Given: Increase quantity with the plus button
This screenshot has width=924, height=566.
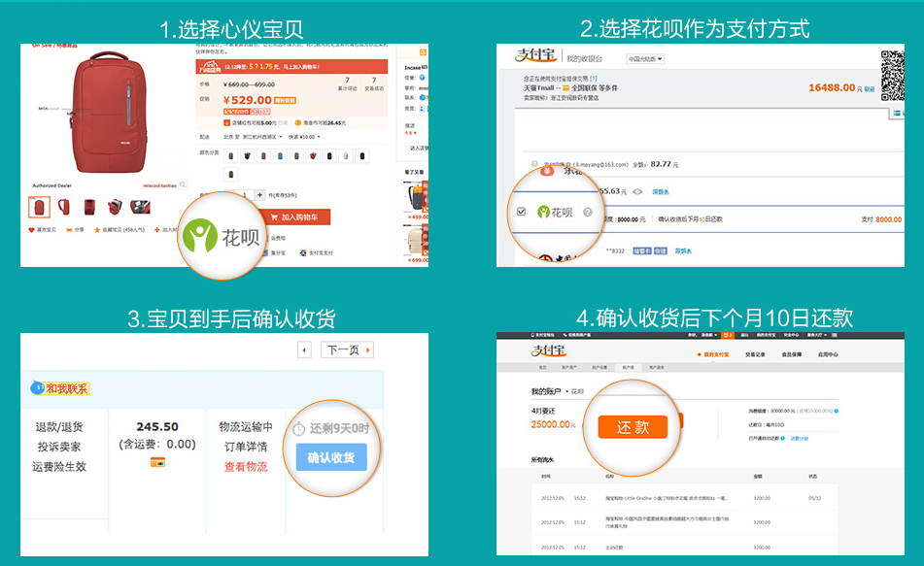Looking at the screenshot, I should (259, 194).
